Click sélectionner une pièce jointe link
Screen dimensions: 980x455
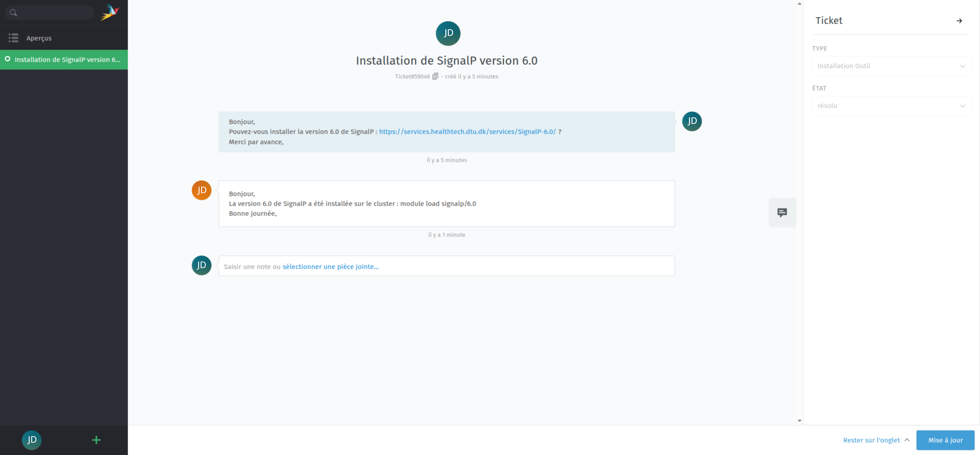(331, 267)
